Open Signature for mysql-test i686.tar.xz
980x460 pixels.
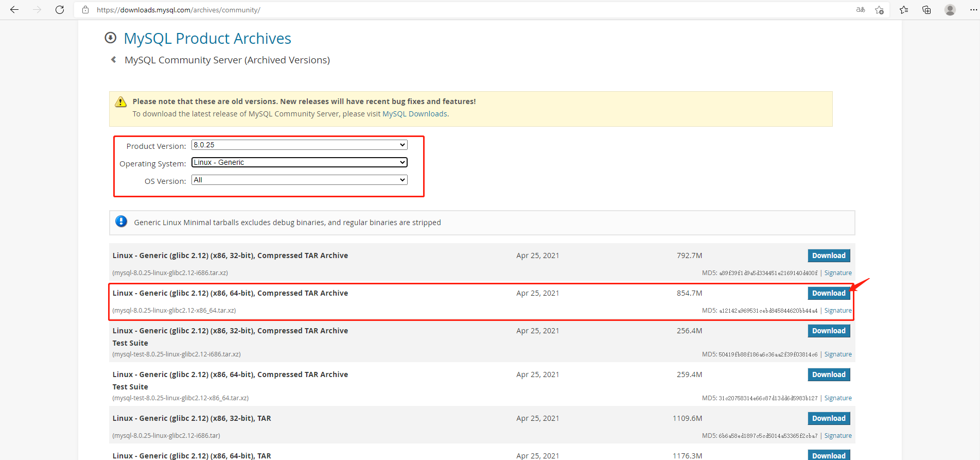838,354
